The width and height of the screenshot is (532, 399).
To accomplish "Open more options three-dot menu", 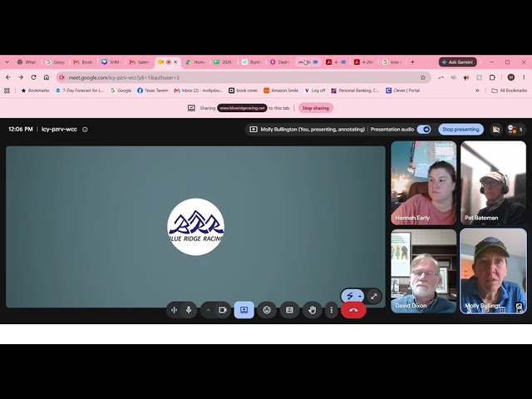I will (332, 310).
